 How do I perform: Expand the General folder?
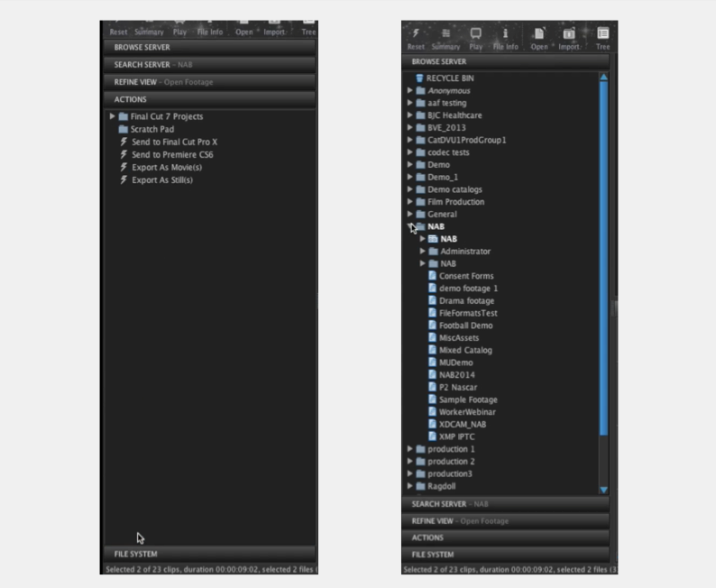click(409, 214)
